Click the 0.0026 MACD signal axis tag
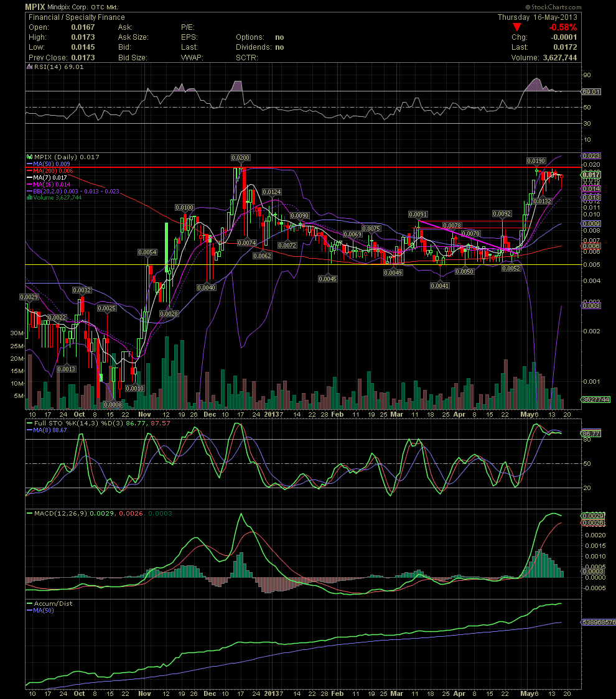The height and width of the screenshot is (699, 616). tap(593, 523)
